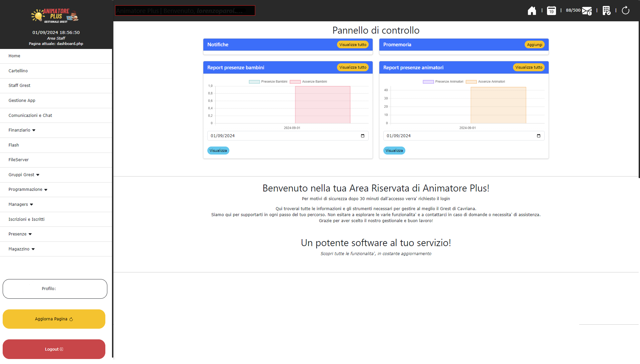Toggle Presenze Animatori legend swatch
This screenshot has width=640, height=364.
(x=428, y=82)
